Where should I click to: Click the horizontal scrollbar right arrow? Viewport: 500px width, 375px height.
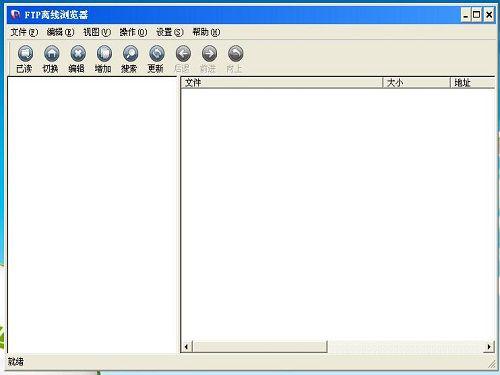(489, 347)
